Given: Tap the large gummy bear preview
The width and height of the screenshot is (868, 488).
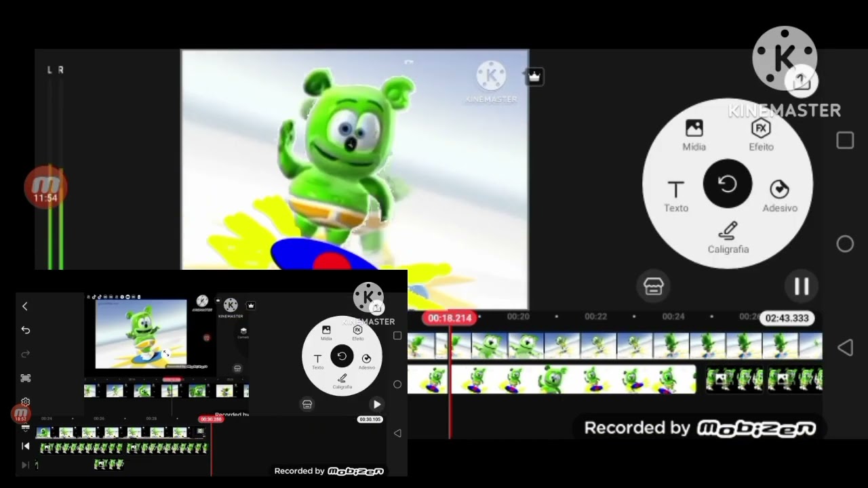Looking at the screenshot, I should 355,179.
